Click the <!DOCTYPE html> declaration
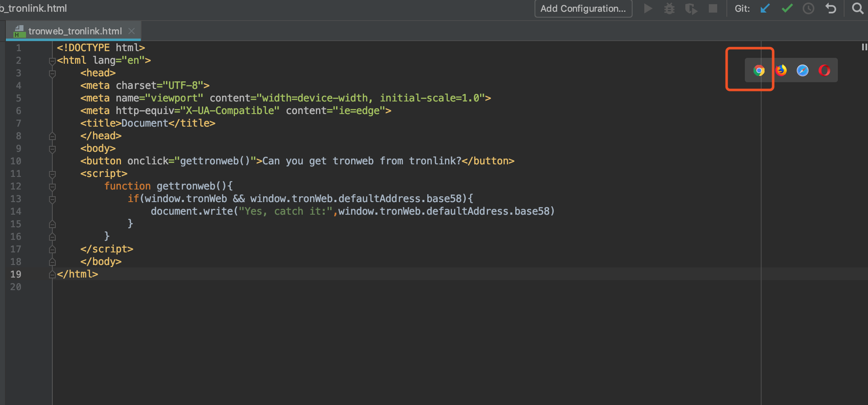The width and height of the screenshot is (868, 405). (x=101, y=48)
